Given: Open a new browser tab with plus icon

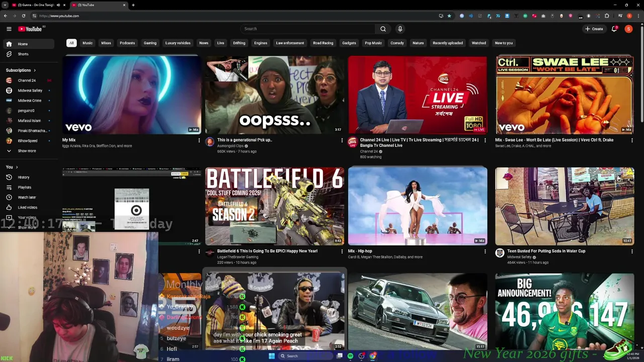Looking at the screenshot, I should (x=133, y=5).
